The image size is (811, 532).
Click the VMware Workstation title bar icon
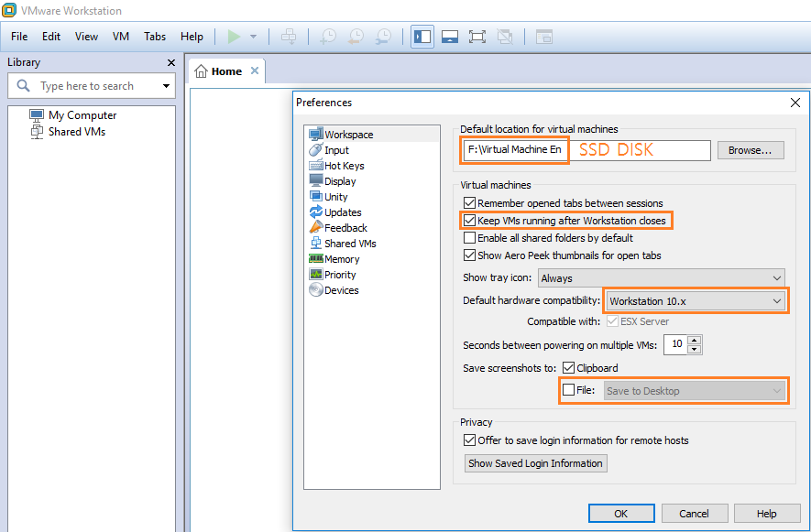tap(9, 10)
